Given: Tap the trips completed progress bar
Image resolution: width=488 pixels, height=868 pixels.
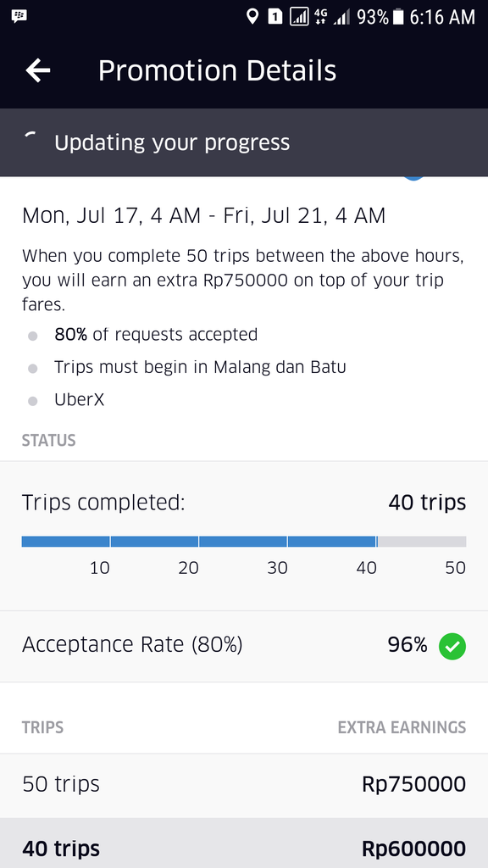Looking at the screenshot, I should point(244,542).
